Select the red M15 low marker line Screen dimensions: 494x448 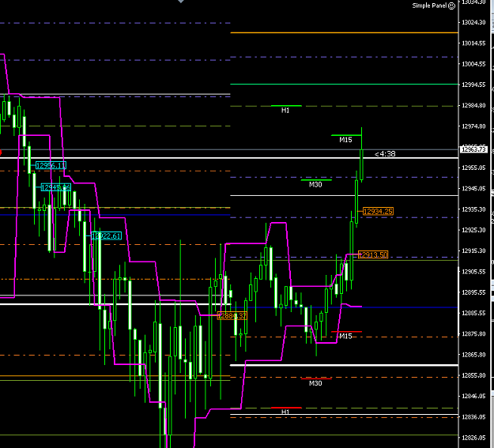[346, 331]
